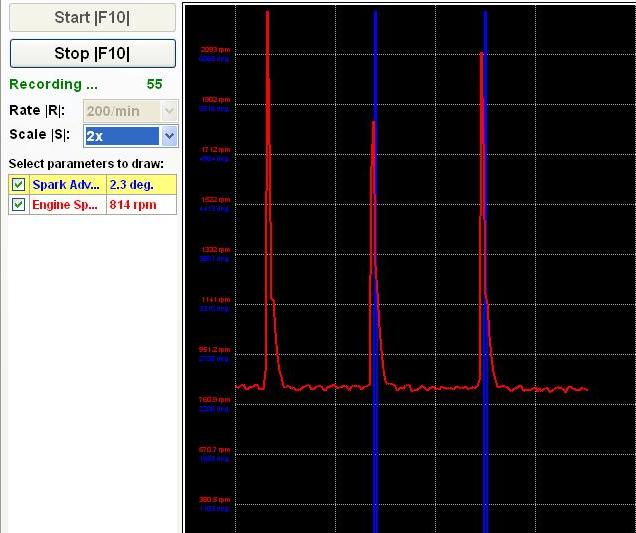Image resolution: width=636 pixels, height=533 pixels.
Task: Select the Engine Sp... parameter row
Action: tap(92, 204)
